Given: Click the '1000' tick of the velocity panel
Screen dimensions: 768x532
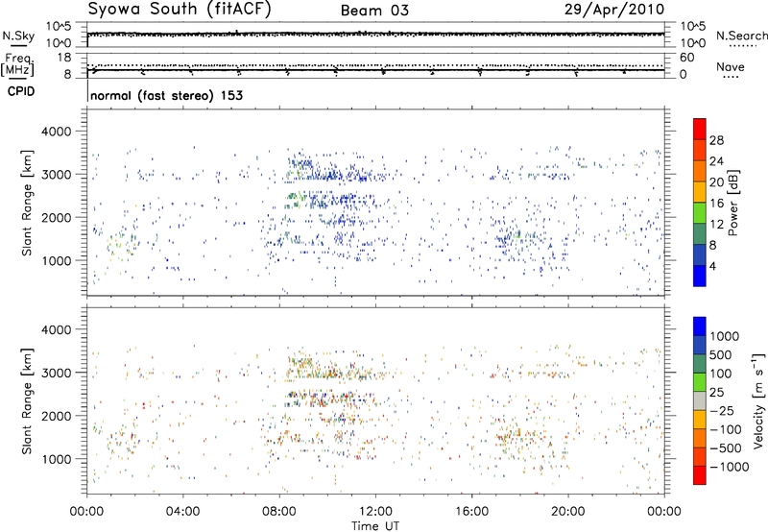Looking at the screenshot, I should coord(56,459).
